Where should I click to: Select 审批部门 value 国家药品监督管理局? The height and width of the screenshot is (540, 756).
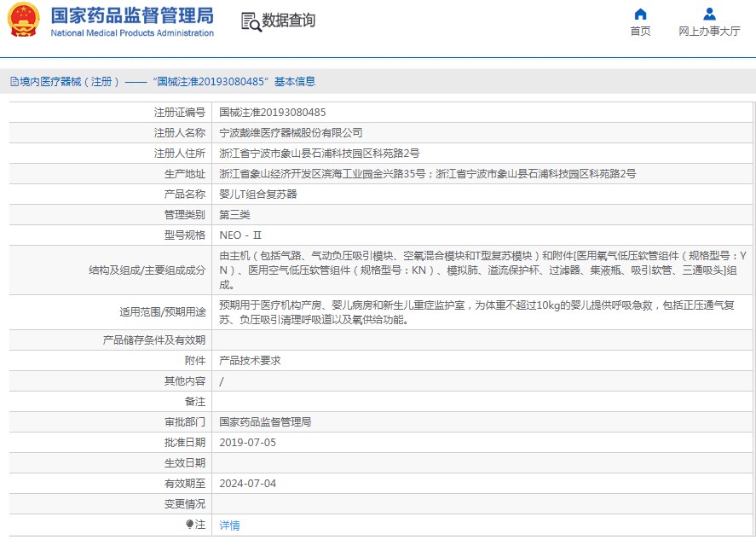pyautogui.click(x=265, y=422)
